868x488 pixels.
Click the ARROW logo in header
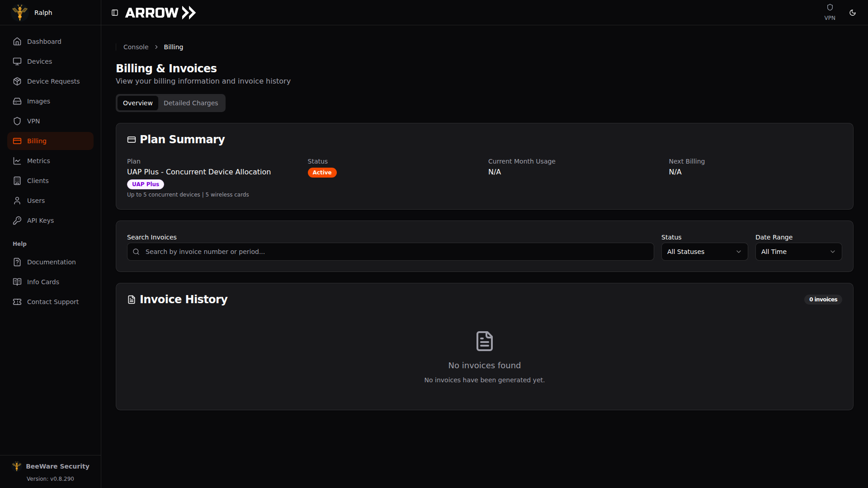[160, 13]
